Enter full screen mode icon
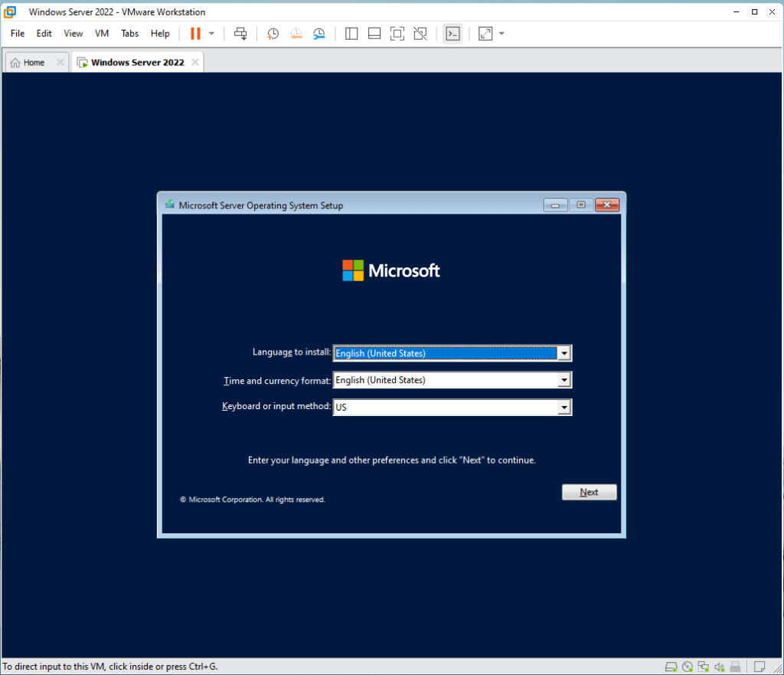Screen dimensions: 784x675 pyautogui.click(x=397, y=34)
